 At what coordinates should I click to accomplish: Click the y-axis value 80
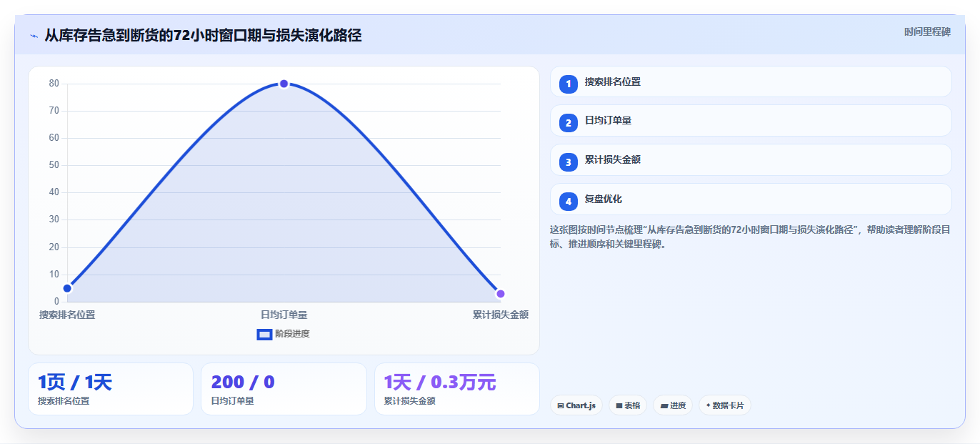(x=54, y=84)
